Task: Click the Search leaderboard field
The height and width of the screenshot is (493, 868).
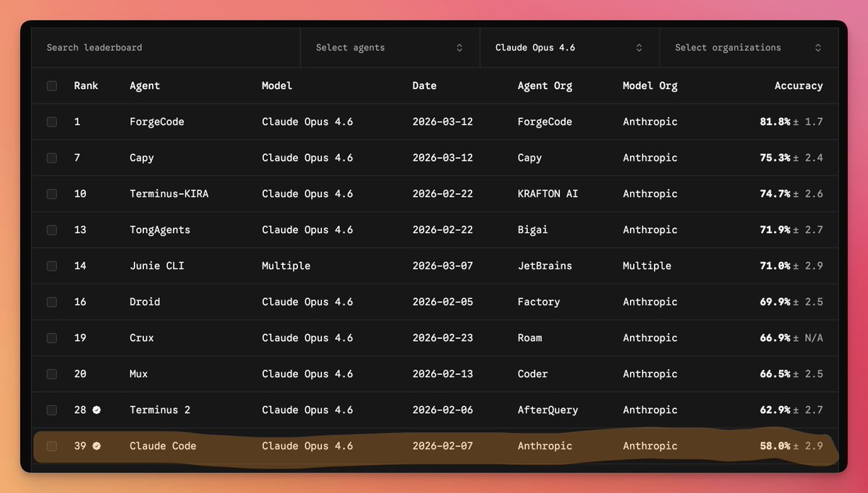Action: (x=166, y=48)
